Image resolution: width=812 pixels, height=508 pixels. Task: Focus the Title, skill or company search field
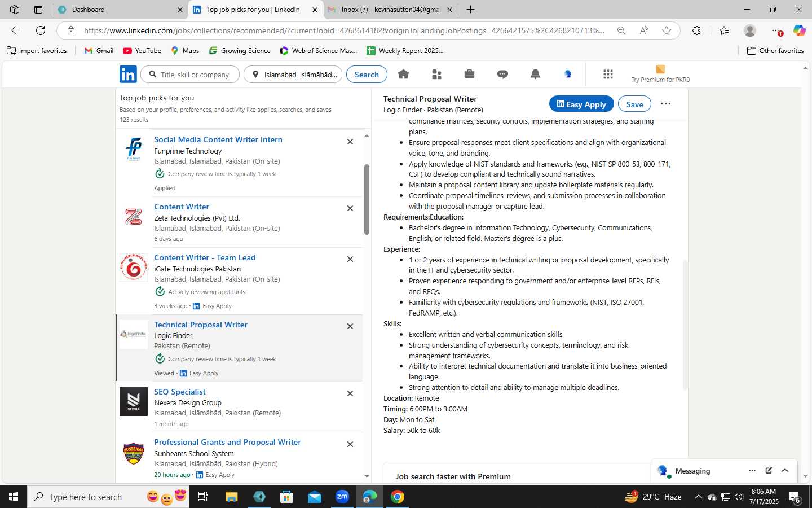[191, 75]
